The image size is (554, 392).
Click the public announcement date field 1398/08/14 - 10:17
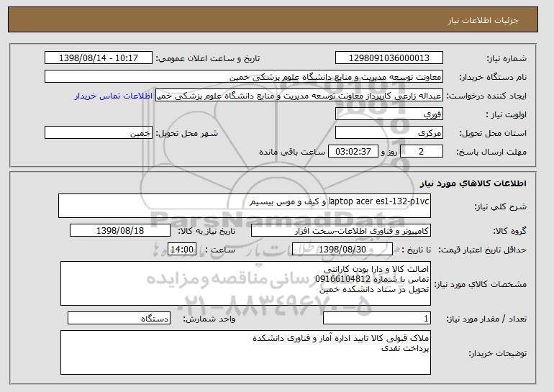pos(99,58)
